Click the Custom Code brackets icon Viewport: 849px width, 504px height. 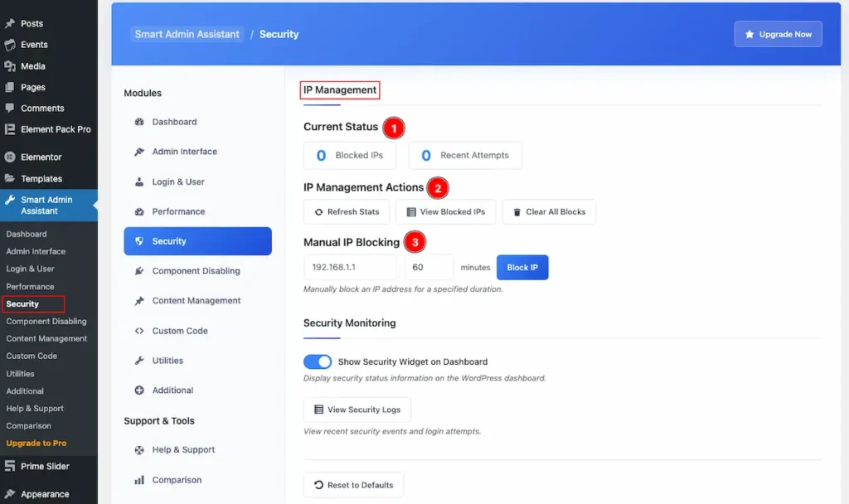coord(139,331)
